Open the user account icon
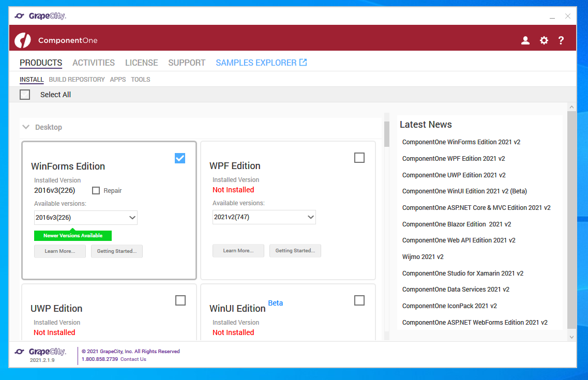 pos(525,40)
